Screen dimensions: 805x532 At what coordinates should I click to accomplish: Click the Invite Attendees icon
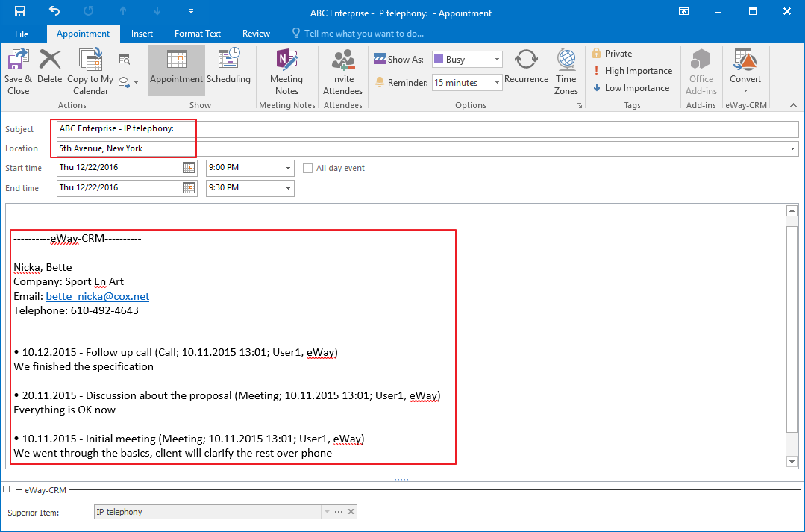(342, 71)
